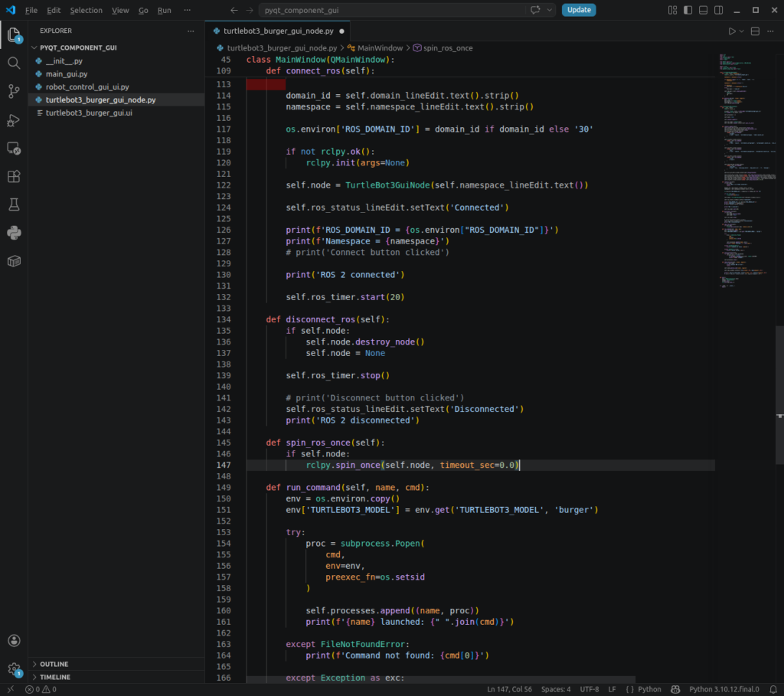Select the turtlebot3_burger_gui_node.py editor tab
Viewport: 784px width, 696px height.
(278, 31)
